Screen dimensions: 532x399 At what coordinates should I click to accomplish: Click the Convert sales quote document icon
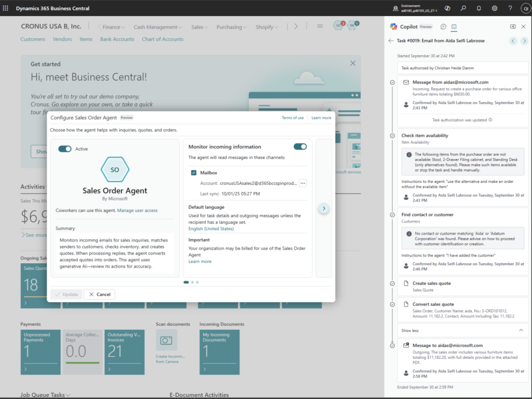tap(406, 304)
